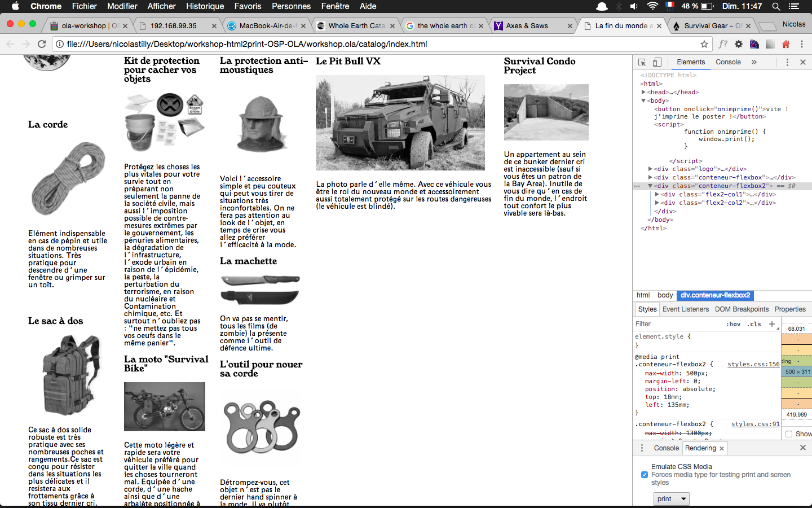Image resolution: width=812 pixels, height=508 pixels.
Task: Check the Show checkbox in Styles pane
Action: point(789,434)
